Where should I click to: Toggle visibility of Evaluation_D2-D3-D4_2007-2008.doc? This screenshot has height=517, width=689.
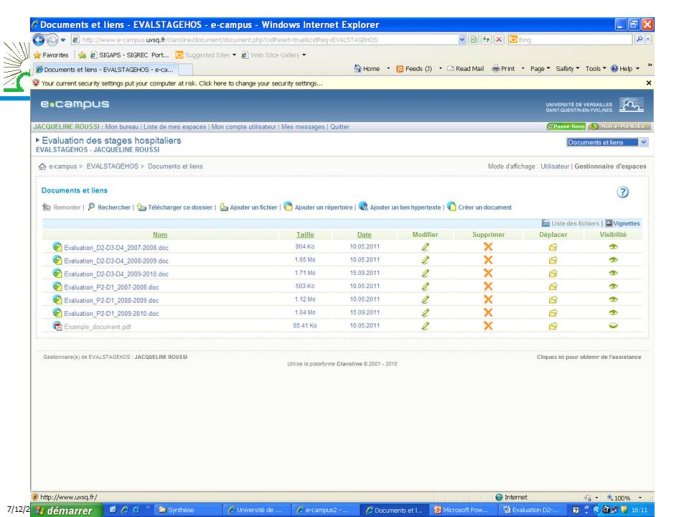(613, 247)
